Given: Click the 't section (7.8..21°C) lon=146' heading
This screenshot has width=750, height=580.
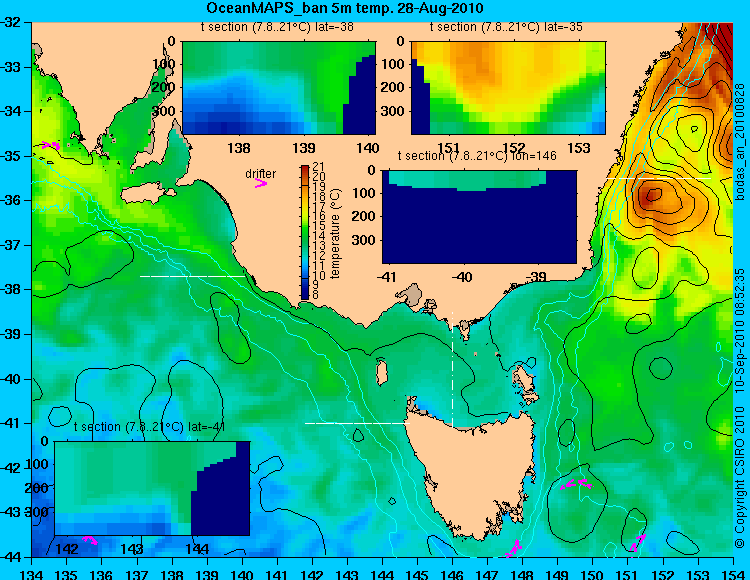Looking at the screenshot, I should coord(477,156).
